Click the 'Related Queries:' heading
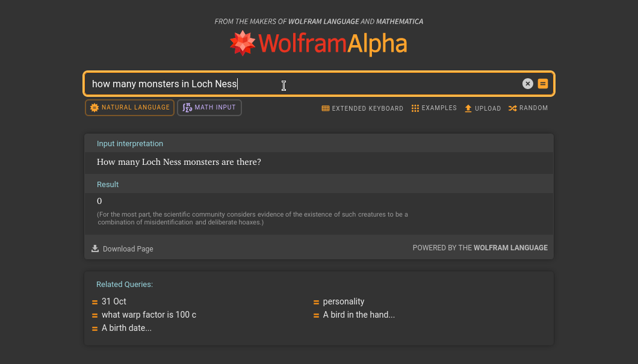 point(125,285)
